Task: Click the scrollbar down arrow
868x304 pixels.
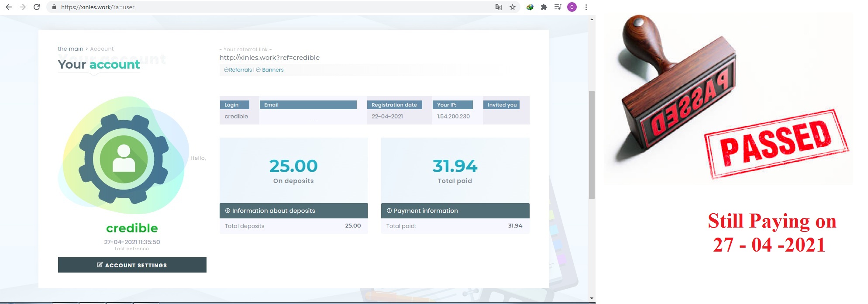Action: (592, 298)
